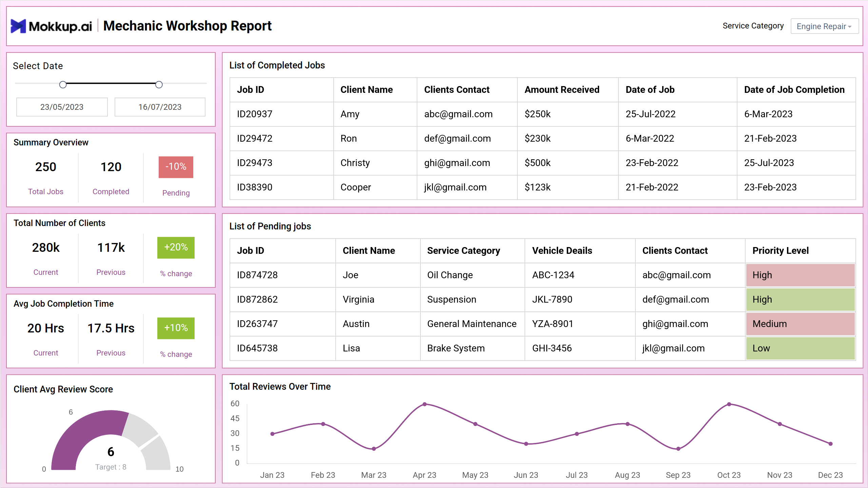Click vehicle JKL-7890 cell
The height and width of the screenshot is (488, 868).
point(580,300)
